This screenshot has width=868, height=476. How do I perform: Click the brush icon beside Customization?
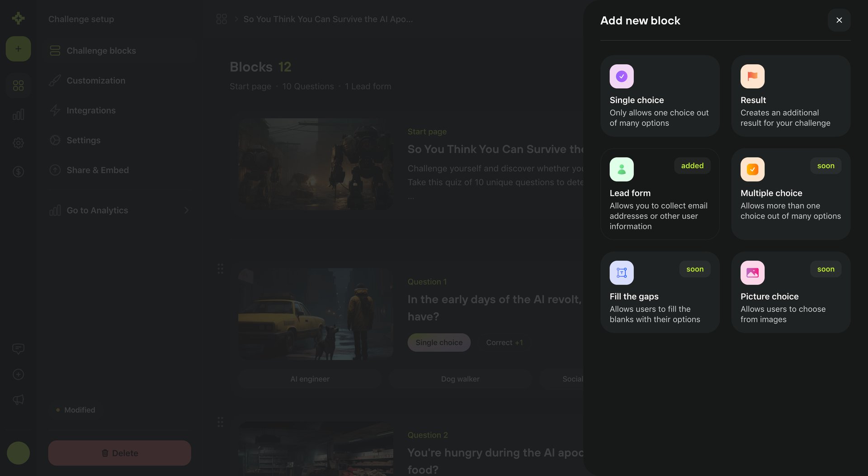[55, 80]
